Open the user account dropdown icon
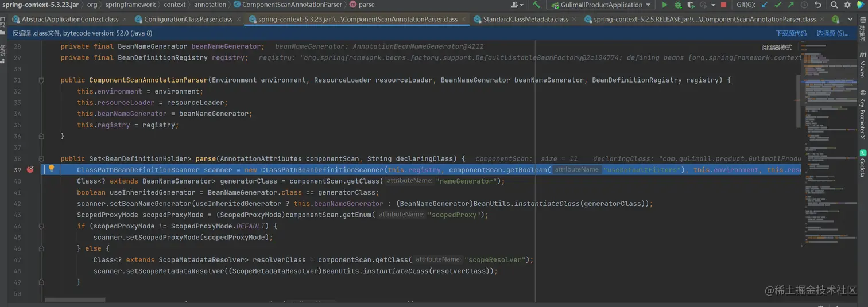 coord(517,5)
